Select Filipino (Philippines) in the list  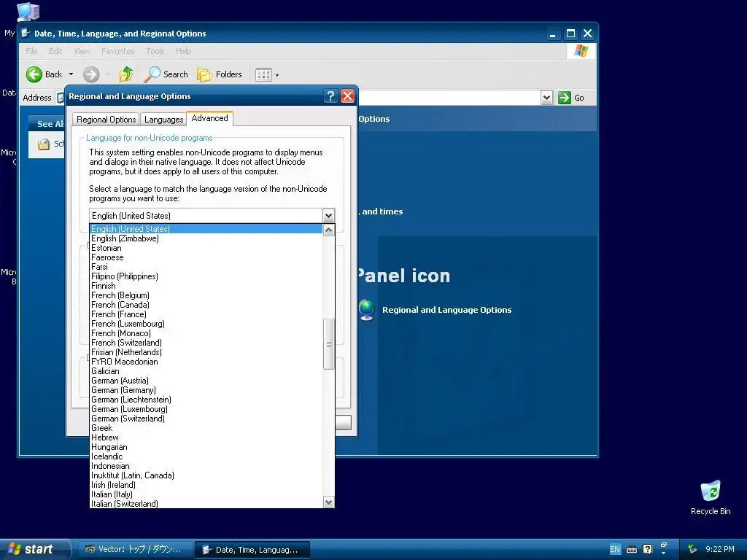click(x=206, y=276)
